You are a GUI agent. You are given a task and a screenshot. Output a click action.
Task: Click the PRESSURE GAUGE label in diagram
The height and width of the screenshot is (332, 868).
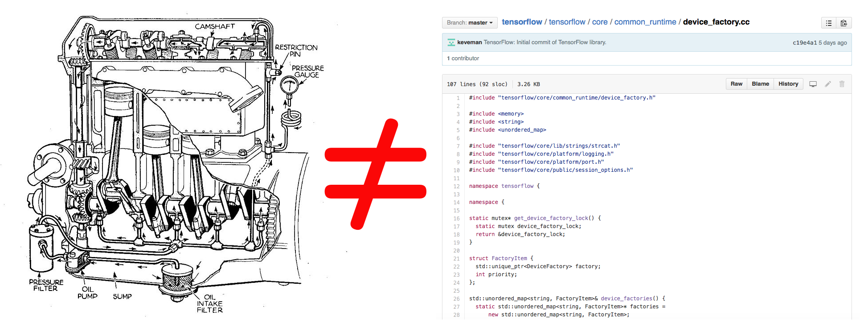tap(307, 71)
